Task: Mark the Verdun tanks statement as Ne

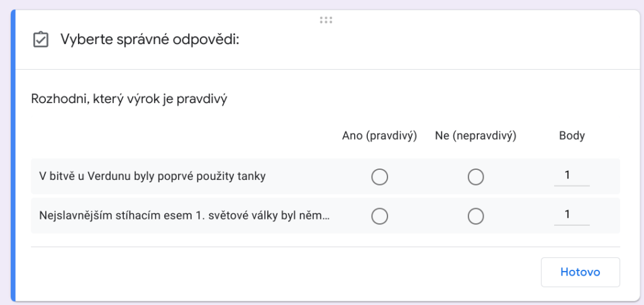Action: (x=475, y=177)
